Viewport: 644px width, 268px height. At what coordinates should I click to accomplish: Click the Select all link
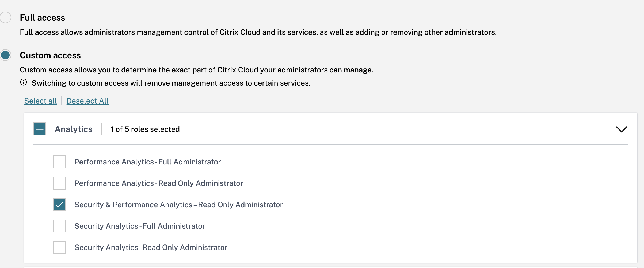pos(40,101)
